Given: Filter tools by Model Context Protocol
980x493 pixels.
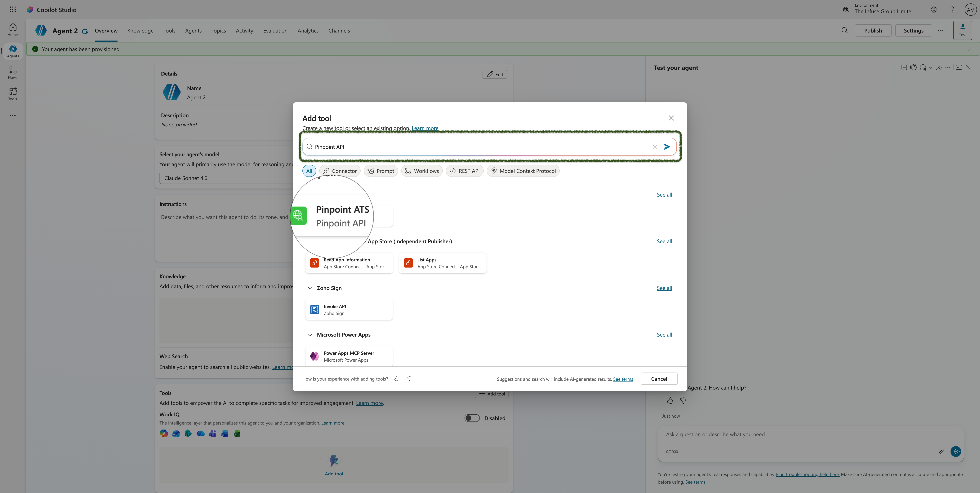Looking at the screenshot, I should 523,171.
